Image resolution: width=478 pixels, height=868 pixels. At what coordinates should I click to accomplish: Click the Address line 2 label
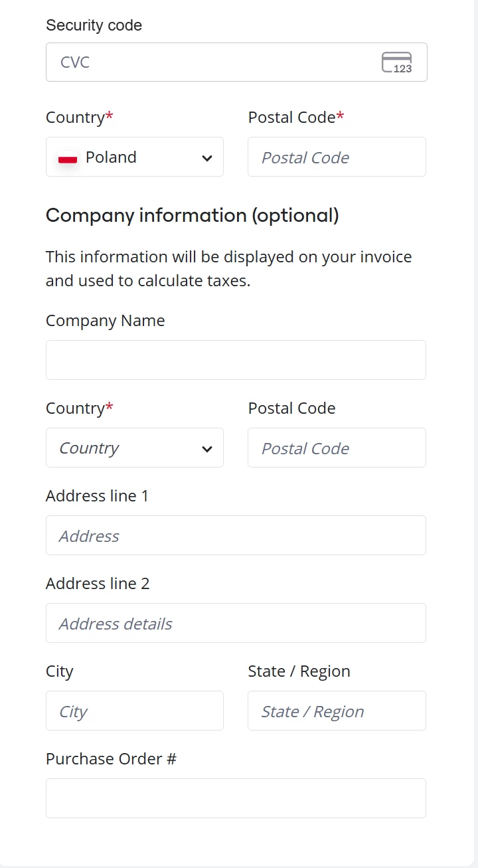tap(98, 583)
